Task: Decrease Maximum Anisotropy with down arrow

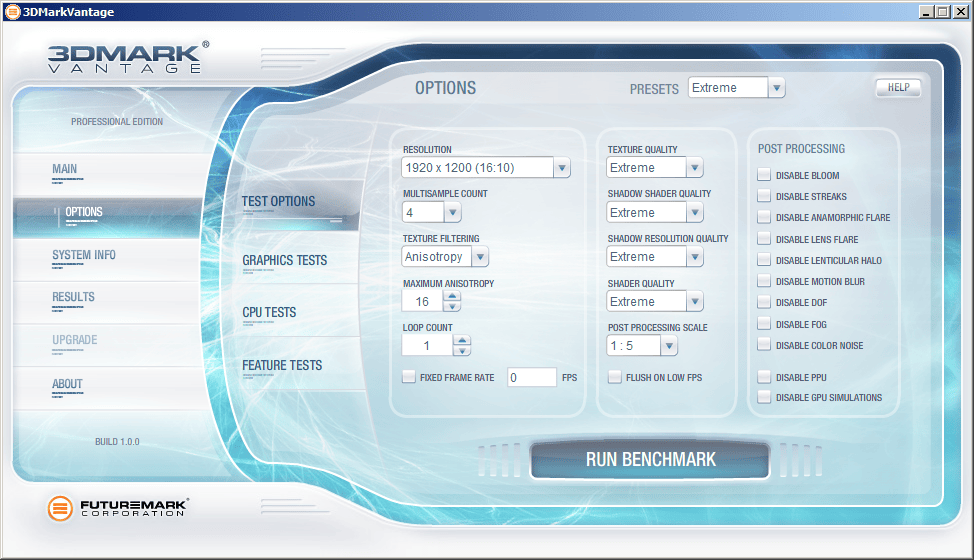Action: (x=452, y=307)
